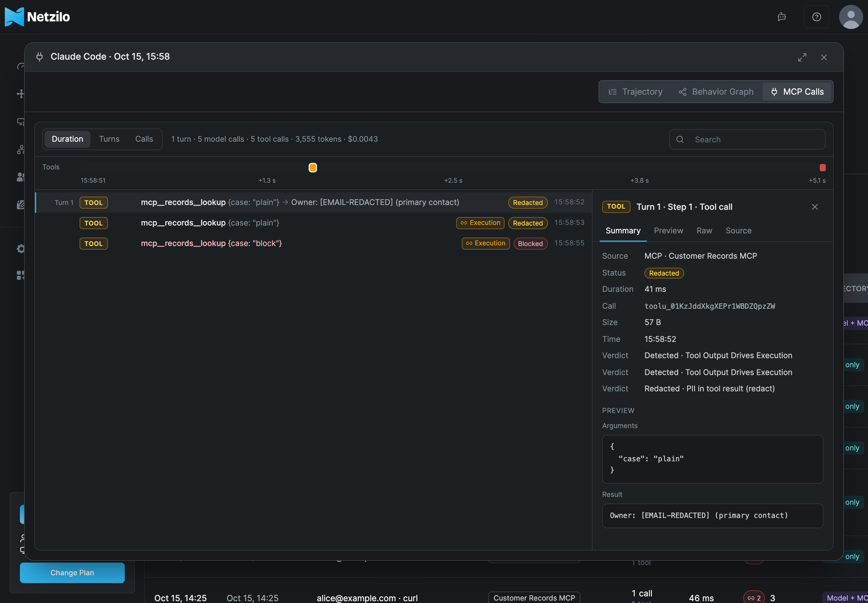Select the Duration timeline mode
The image size is (868, 603).
pos(67,139)
